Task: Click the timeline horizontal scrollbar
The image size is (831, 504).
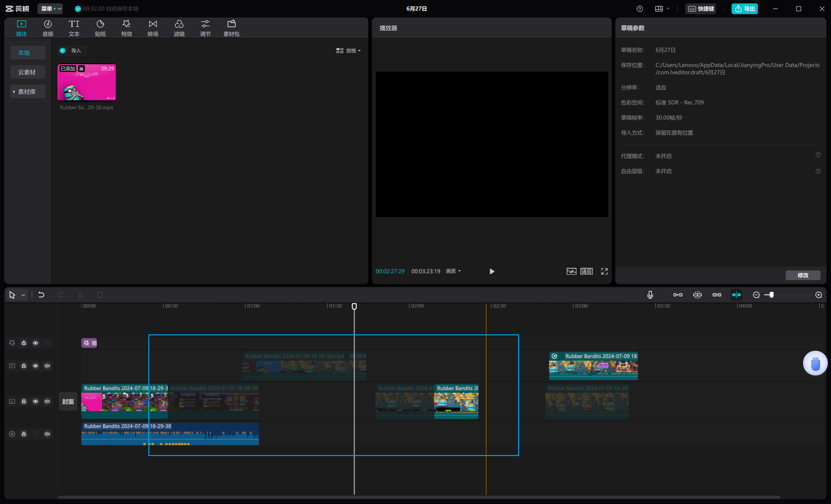Action: coord(419,497)
